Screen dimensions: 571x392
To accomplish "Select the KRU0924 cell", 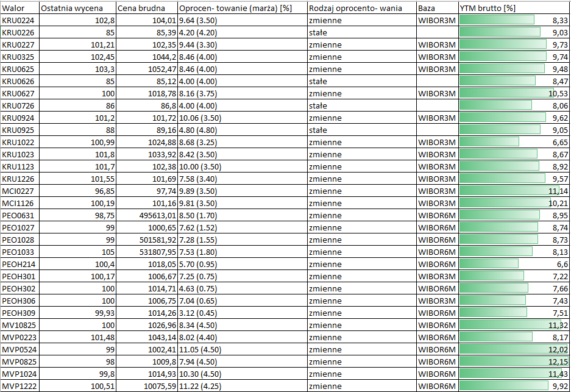I will tap(20, 118).
